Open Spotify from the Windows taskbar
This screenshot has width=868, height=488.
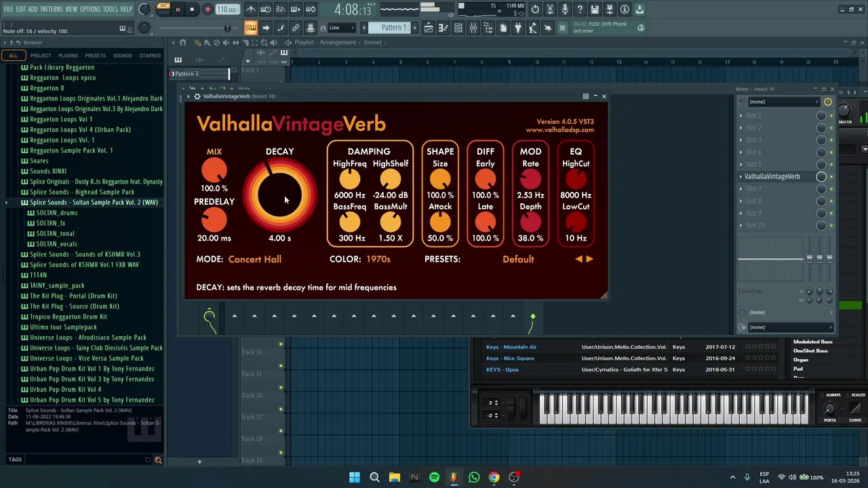click(x=434, y=477)
